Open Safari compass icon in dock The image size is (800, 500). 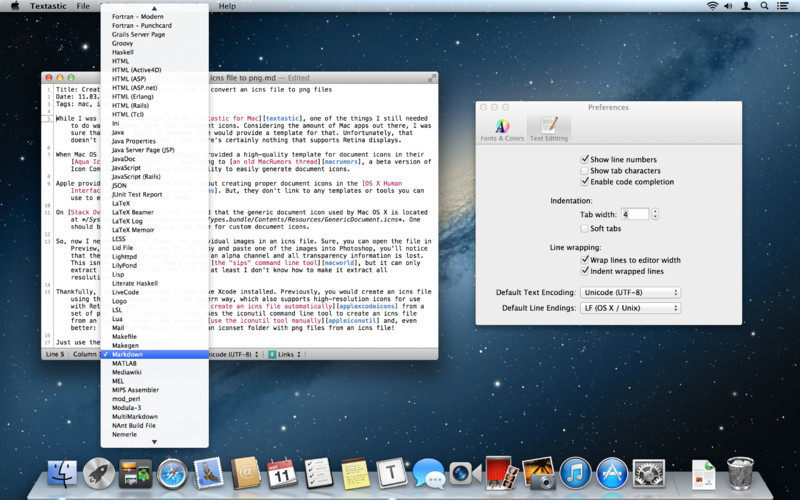point(172,473)
